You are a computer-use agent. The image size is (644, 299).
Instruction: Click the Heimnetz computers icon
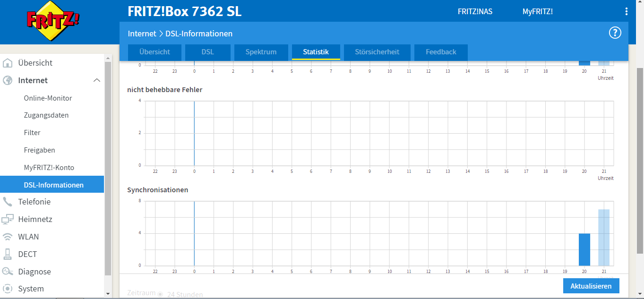(x=8, y=219)
